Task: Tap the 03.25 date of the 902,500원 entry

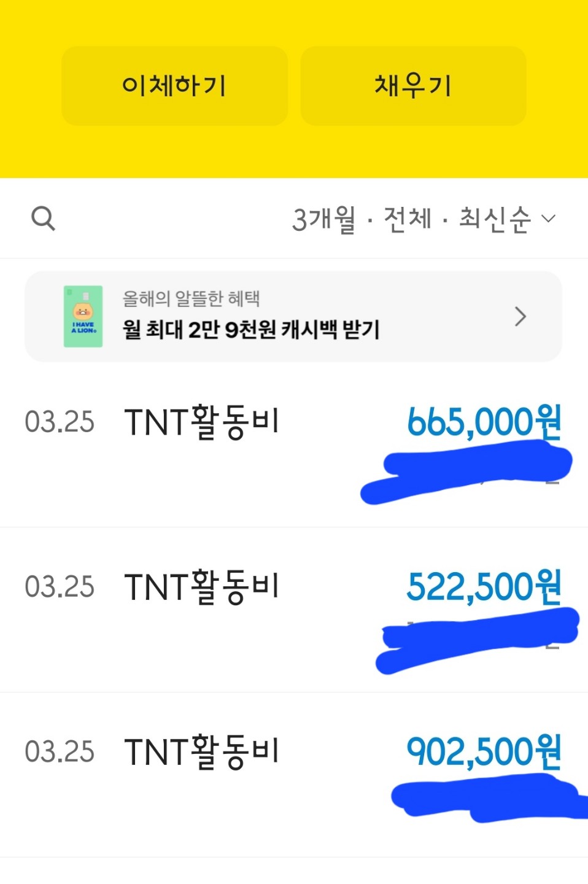Action: coord(60,752)
